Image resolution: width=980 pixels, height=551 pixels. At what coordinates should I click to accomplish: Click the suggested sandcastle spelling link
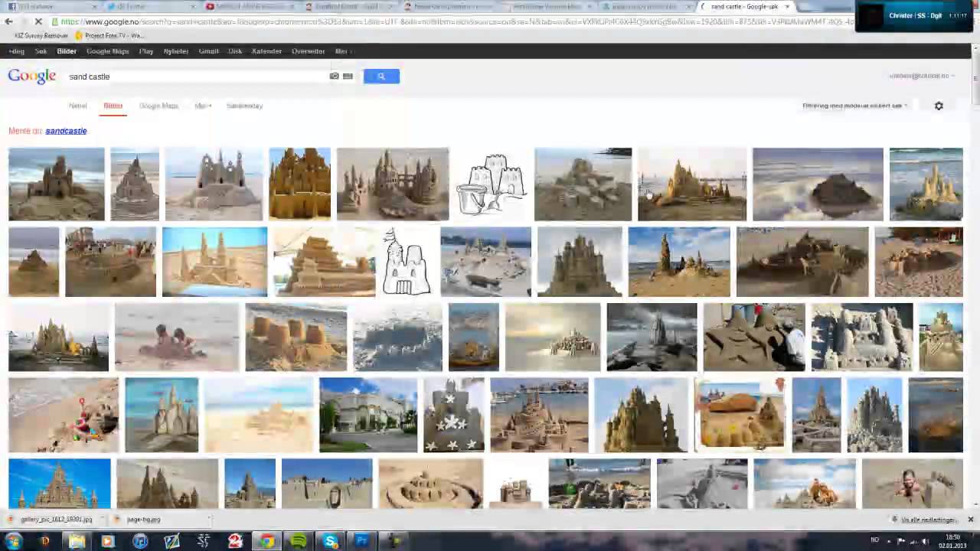pos(66,131)
